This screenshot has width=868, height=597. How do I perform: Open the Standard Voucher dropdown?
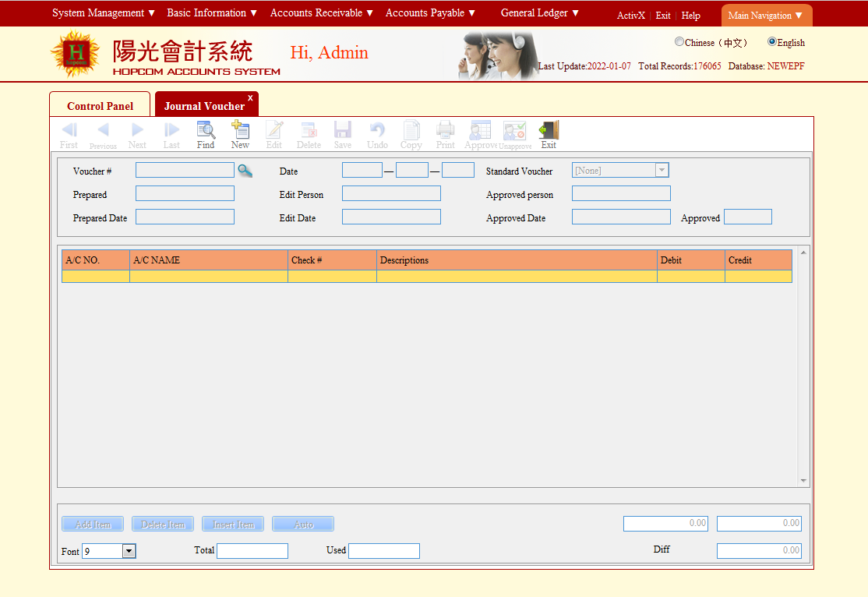(662, 171)
